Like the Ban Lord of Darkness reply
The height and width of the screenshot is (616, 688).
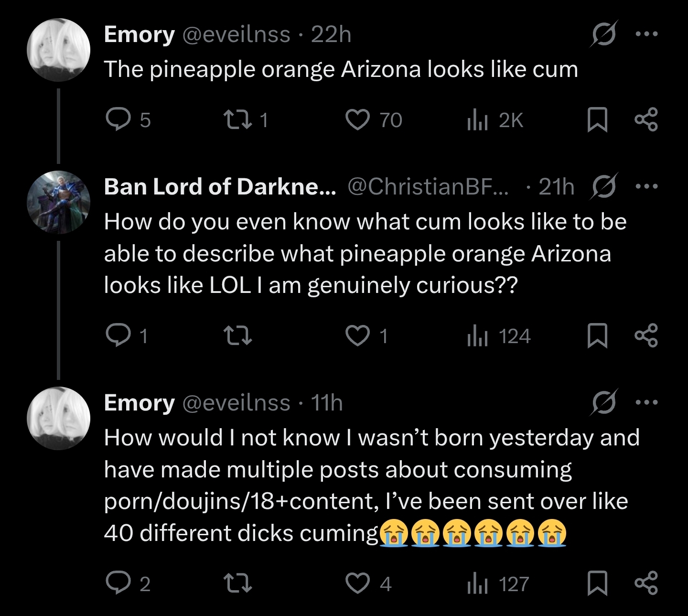point(358,335)
